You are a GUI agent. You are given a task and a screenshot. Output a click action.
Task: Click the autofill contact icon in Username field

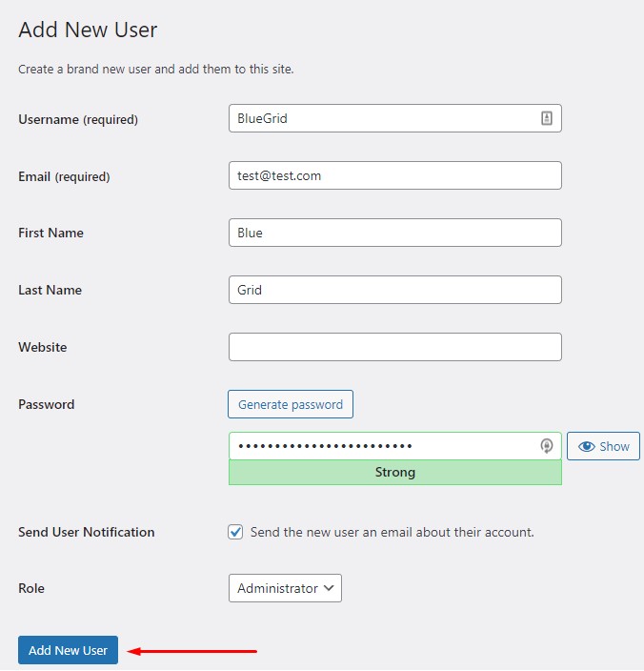(547, 118)
